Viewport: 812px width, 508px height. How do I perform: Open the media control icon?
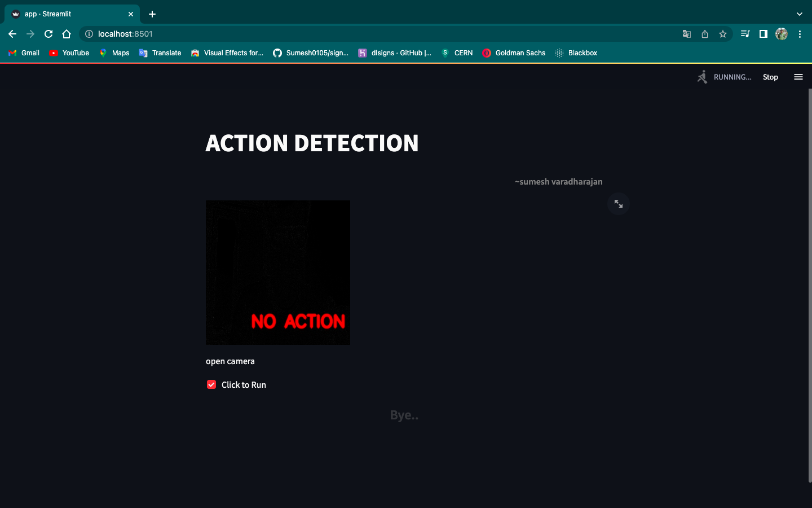point(745,34)
